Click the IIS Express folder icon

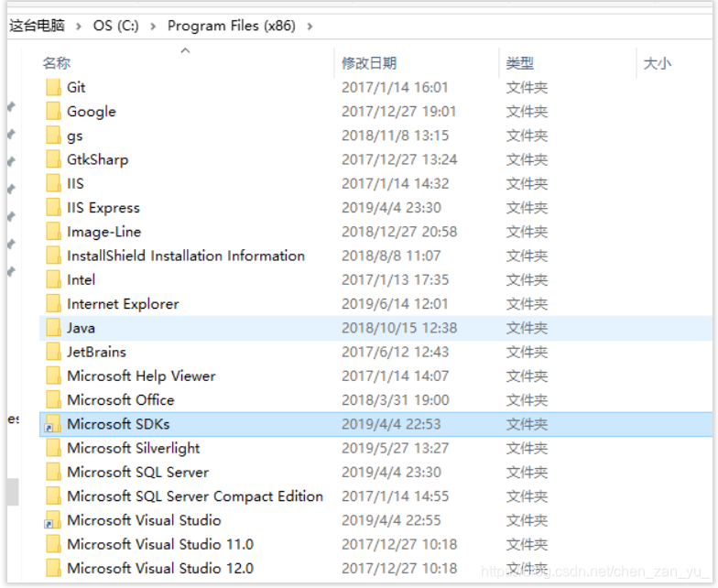[53, 207]
